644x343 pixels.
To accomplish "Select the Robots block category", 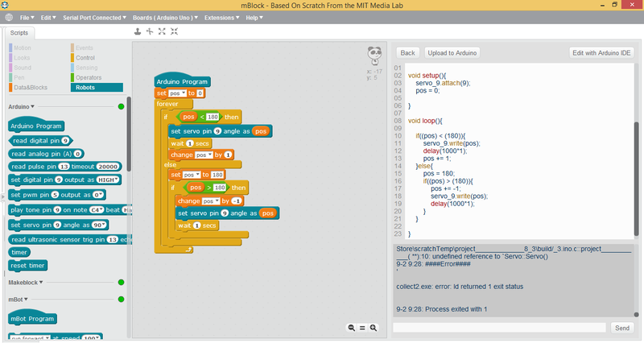I will pyautogui.click(x=97, y=88).
